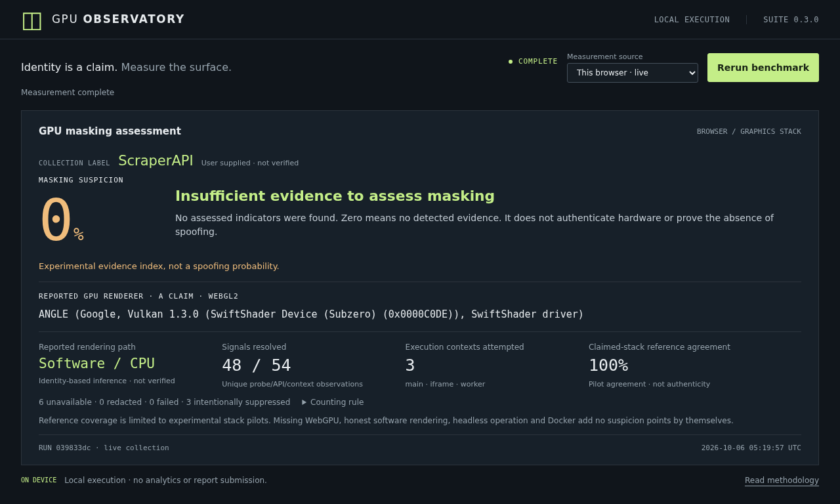Click the GPU masking assessment heading

(110, 131)
